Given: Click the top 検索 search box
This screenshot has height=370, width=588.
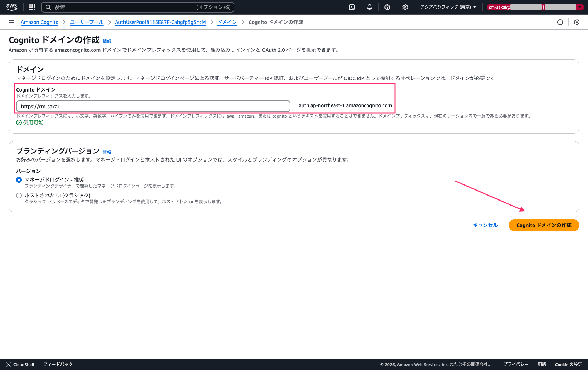Looking at the screenshot, I should [x=138, y=7].
